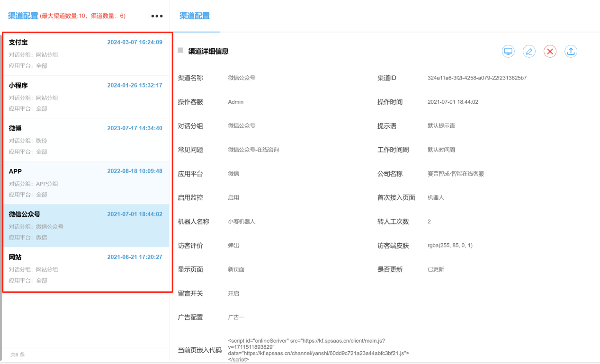
Task: Click 应用平台: 微信 in selected channel
Action: click(x=28, y=238)
